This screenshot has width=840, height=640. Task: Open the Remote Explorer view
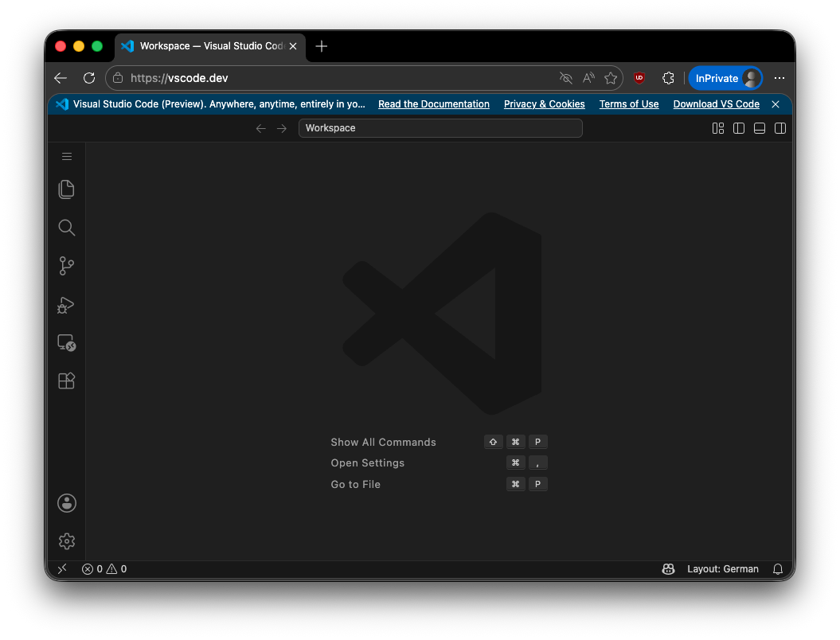click(x=66, y=343)
